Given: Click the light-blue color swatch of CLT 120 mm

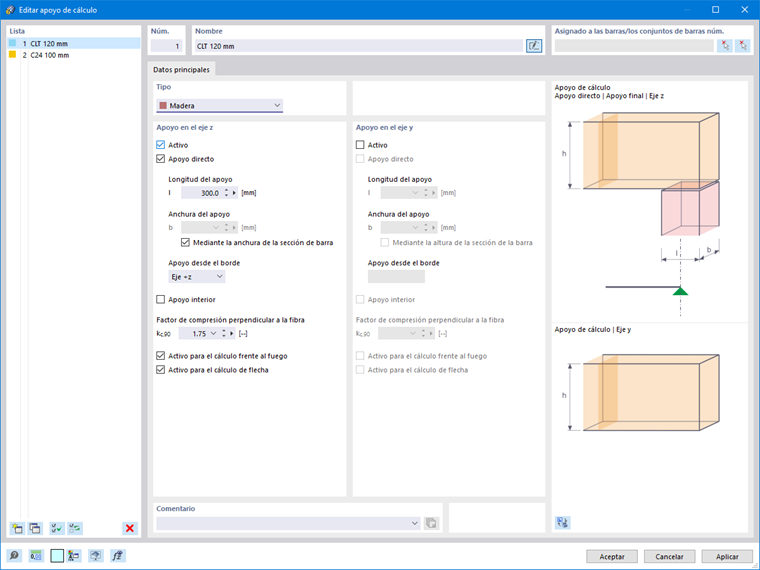Looking at the screenshot, I should coord(13,43).
